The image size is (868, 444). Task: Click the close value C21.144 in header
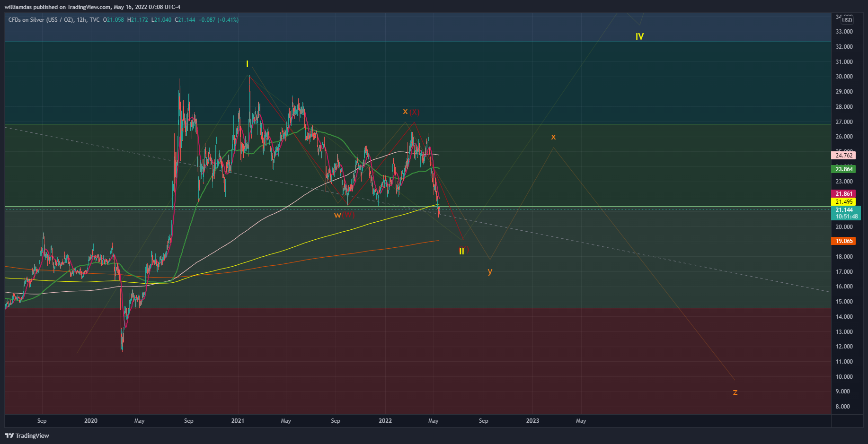click(185, 20)
